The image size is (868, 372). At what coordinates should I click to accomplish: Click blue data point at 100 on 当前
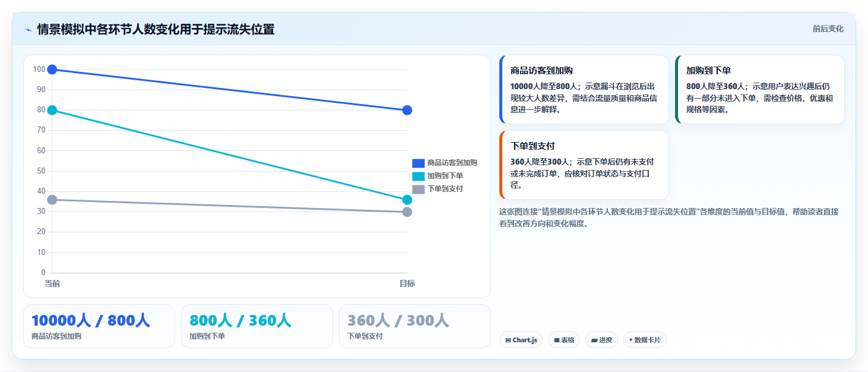coord(52,70)
